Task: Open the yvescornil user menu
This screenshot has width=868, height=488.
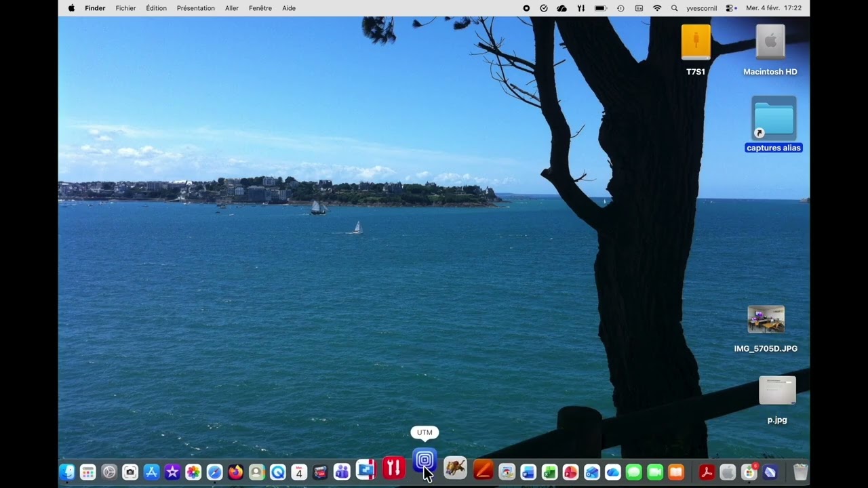Action: point(701,8)
